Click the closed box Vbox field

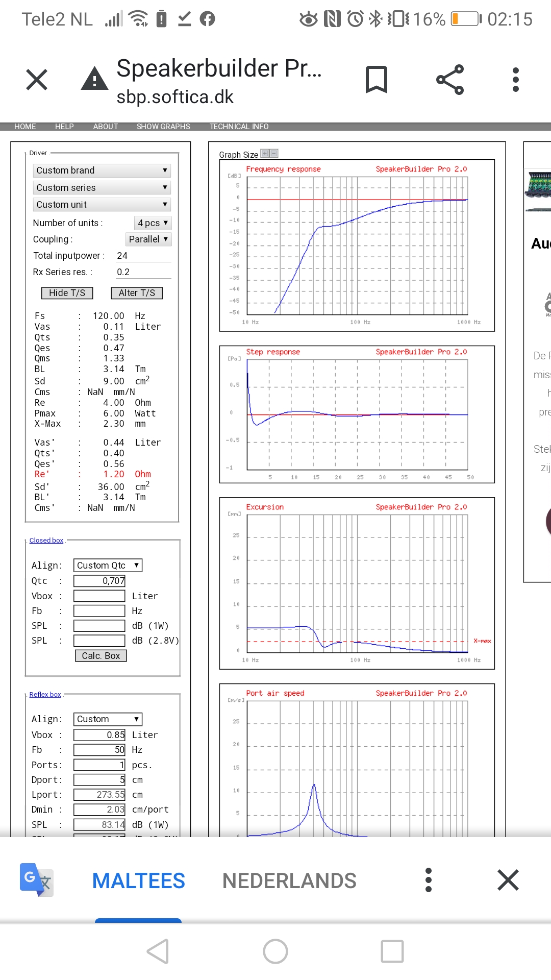(99, 596)
